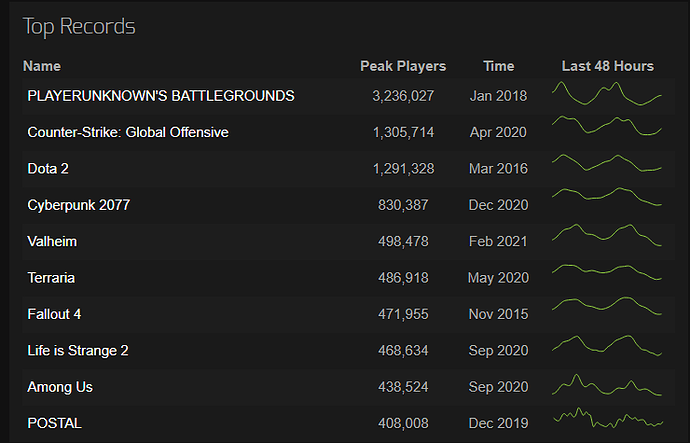
Task: Select the 1,305,714 peak players value
Action: coord(403,132)
